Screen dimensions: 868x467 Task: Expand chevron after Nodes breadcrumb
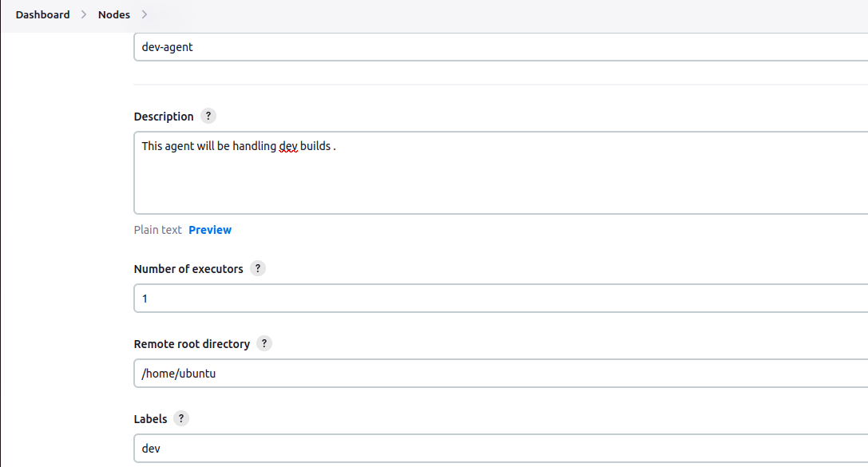coord(144,14)
